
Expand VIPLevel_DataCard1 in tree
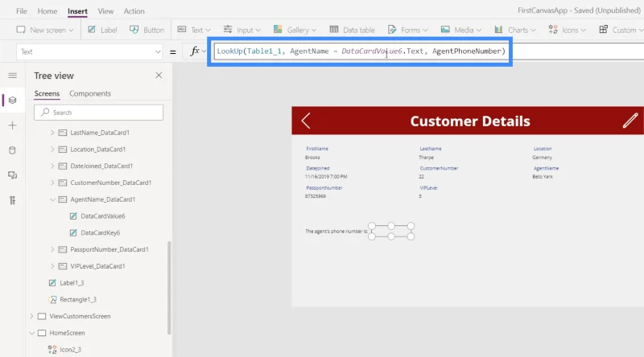(52, 266)
